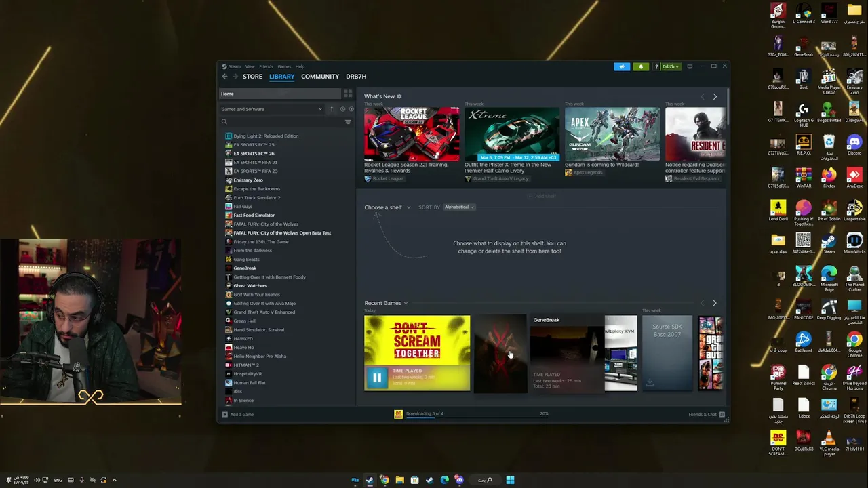
Task: Click the Windows Start button in taskbar
Action: (510, 480)
